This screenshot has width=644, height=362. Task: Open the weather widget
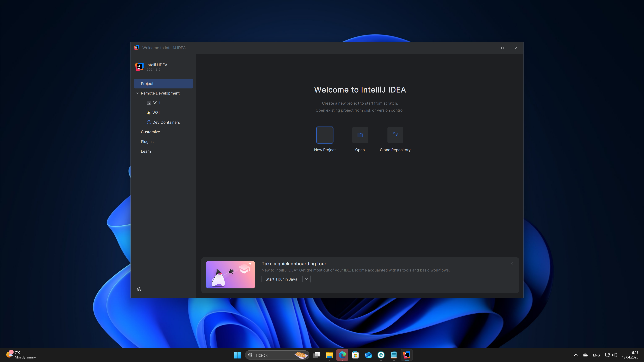pos(21,355)
